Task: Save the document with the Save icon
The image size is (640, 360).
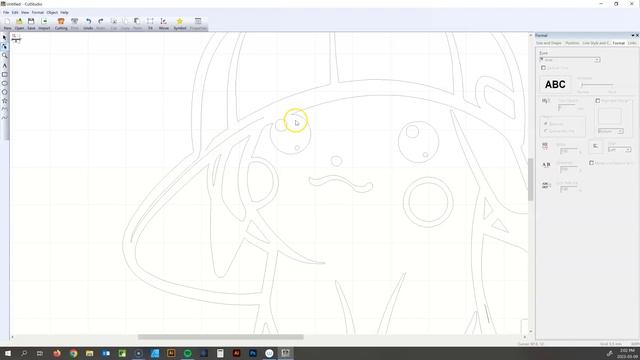Action: 31,24
